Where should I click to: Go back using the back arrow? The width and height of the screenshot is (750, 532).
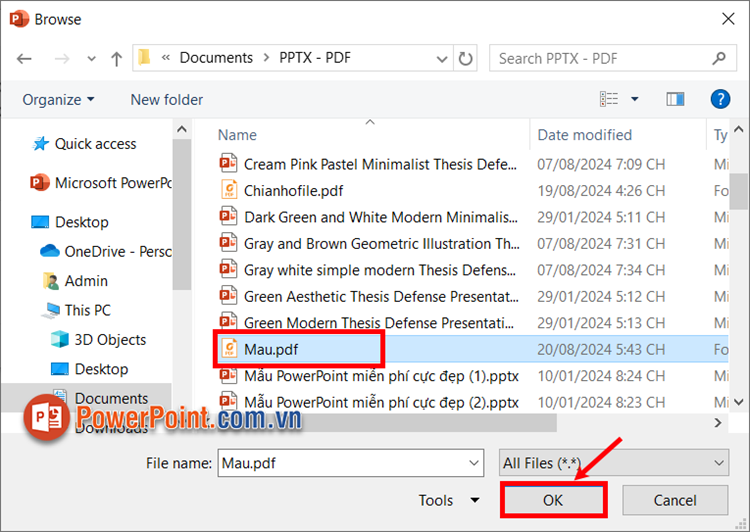tap(24, 59)
